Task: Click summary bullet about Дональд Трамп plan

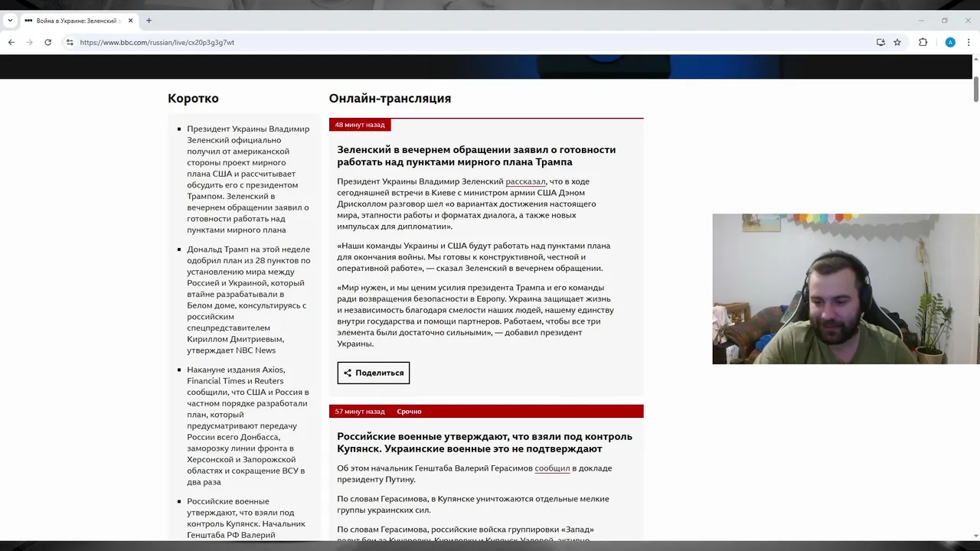Action: point(249,300)
